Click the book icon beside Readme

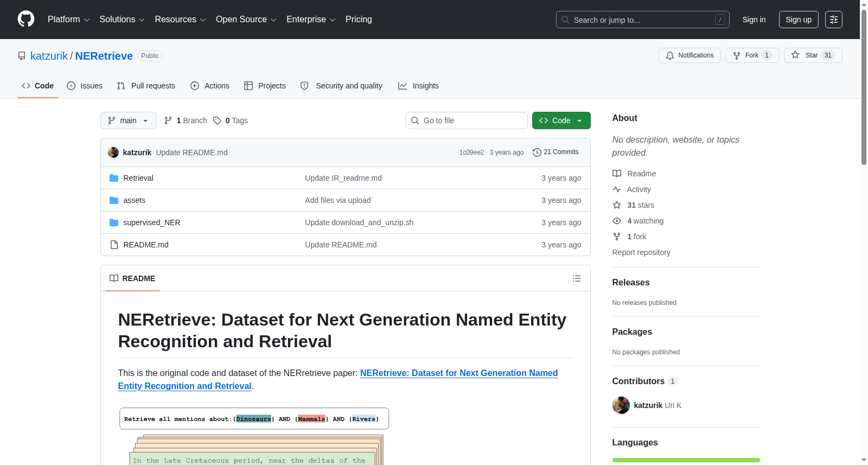coord(617,174)
